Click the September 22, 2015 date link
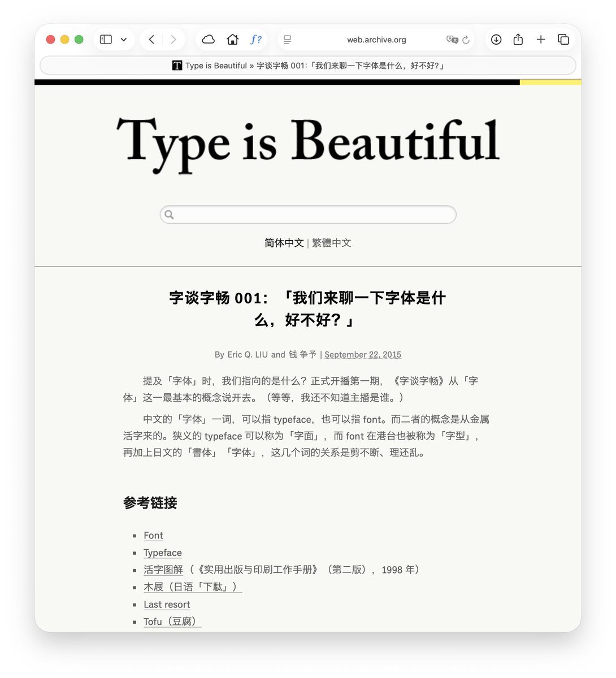Image resolution: width=616 pixels, height=678 pixels. [x=363, y=355]
